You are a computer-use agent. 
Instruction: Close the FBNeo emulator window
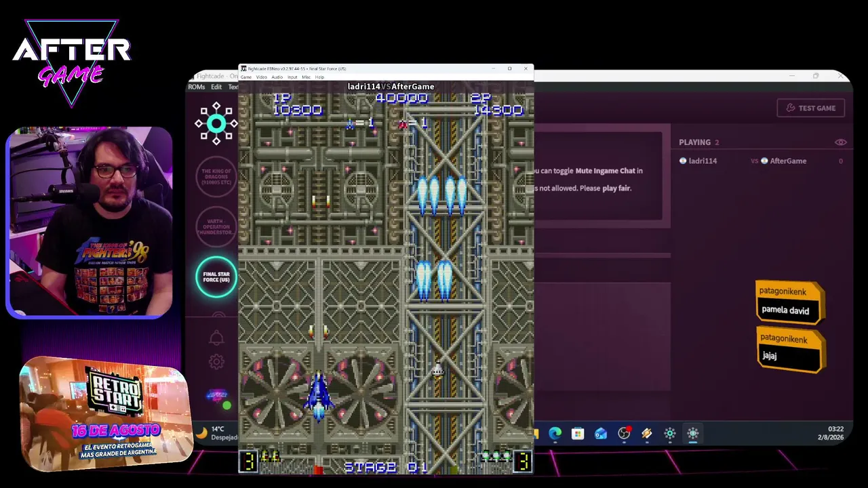[x=526, y=68]
